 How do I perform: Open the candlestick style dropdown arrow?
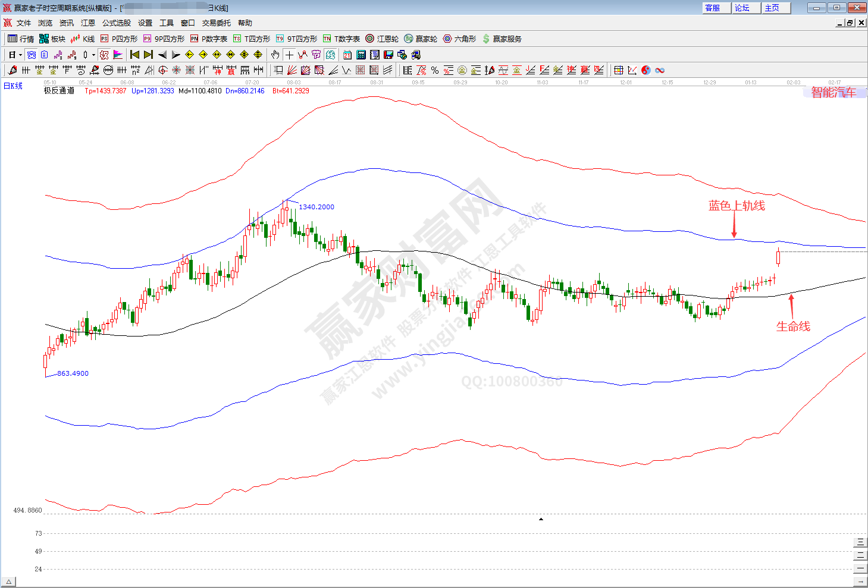pyautogui.click(x=93, y=55)
